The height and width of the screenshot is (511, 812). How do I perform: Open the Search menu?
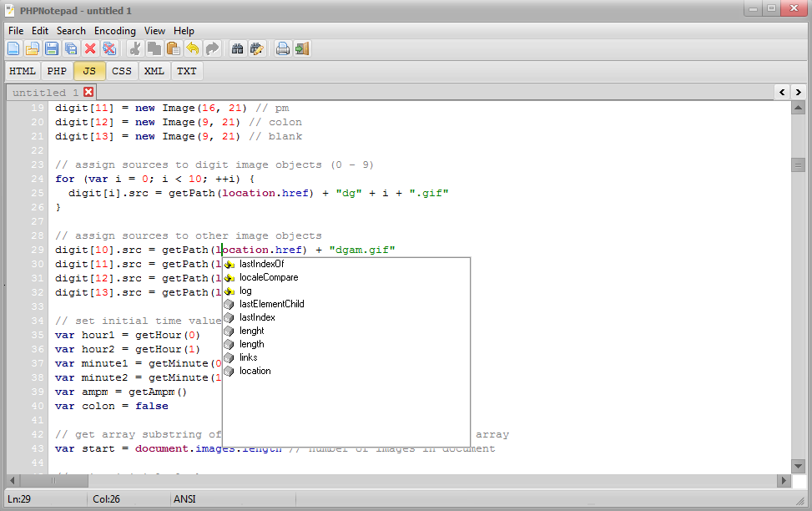click(x=71, y=31)
